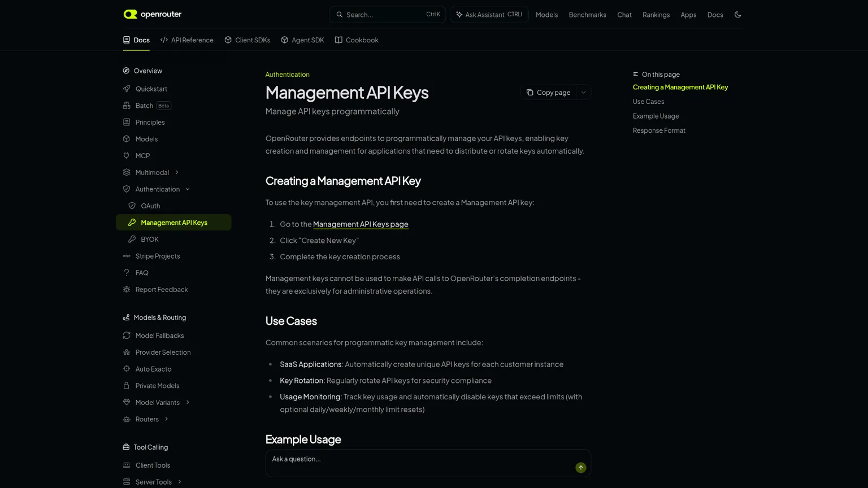868x488 pixels.
Task: Switch to the API Reference tab
Action: tap(187, 40)
